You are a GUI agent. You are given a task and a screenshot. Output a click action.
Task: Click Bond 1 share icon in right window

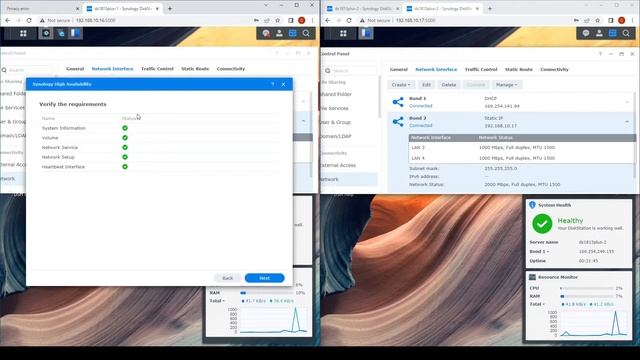[398, 102]
